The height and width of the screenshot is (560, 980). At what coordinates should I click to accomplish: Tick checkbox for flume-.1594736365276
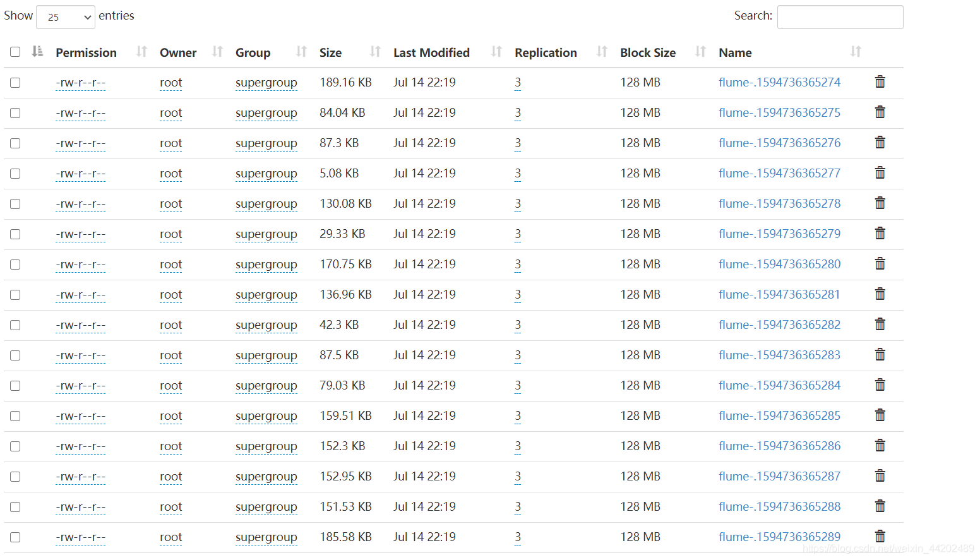[x=15, y=143]
